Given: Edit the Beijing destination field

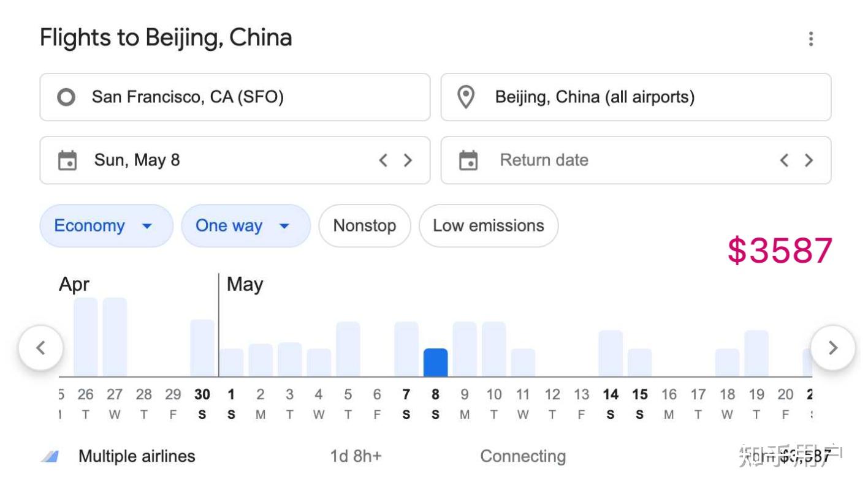Looking at the screenshot, I should 636,97.
